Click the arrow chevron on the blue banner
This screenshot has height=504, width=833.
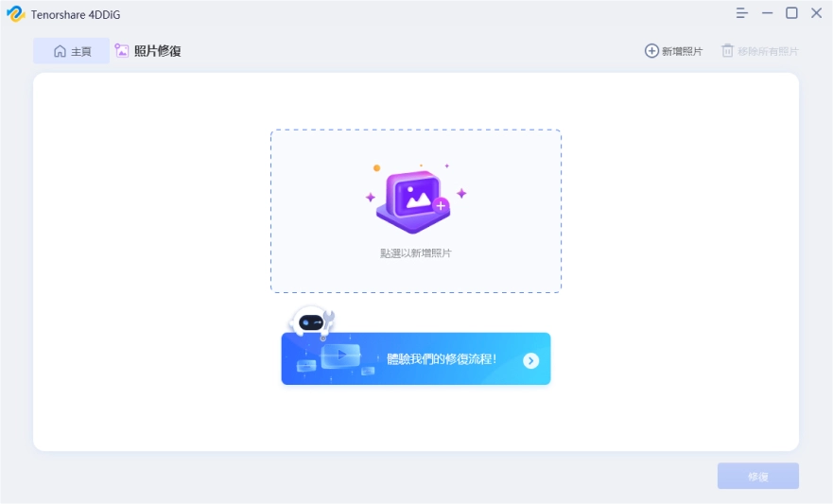pos(530,360)
